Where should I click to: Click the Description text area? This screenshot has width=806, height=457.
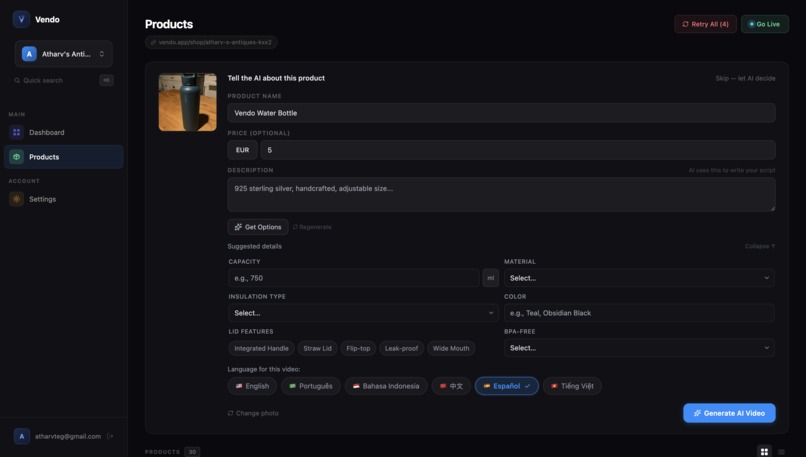(x=501, y=194)
